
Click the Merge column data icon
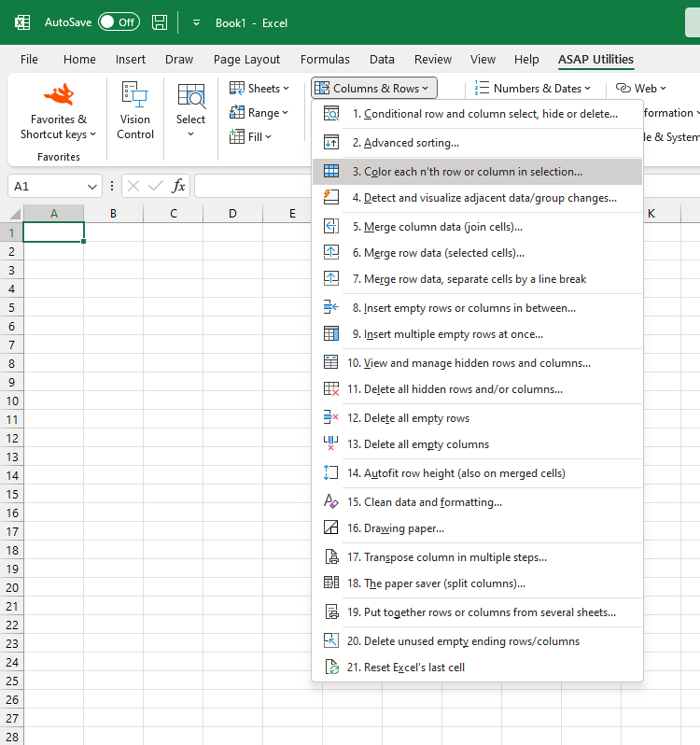tap(331, 227)
